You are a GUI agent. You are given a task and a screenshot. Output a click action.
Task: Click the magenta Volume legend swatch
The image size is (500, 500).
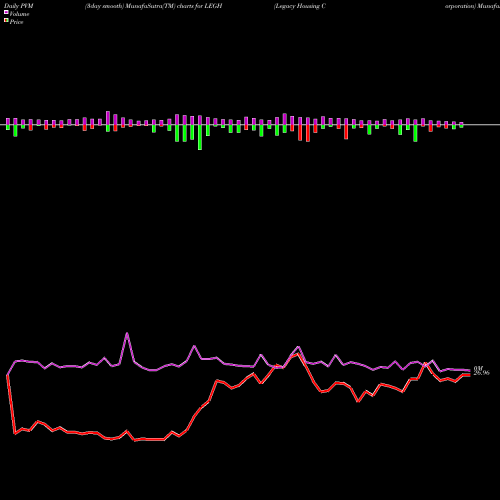[x=6, y=12]
